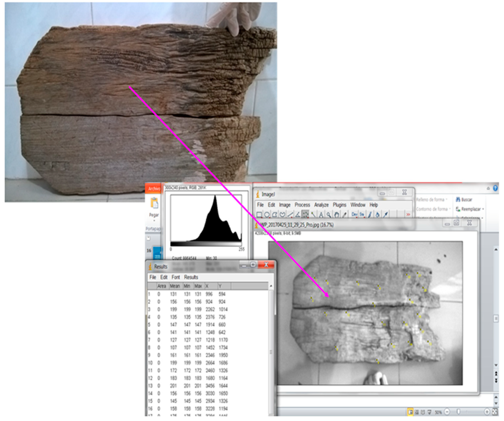
Task: Click the PowerPoint zoom slider handle
Action: (x=459, y=412)
